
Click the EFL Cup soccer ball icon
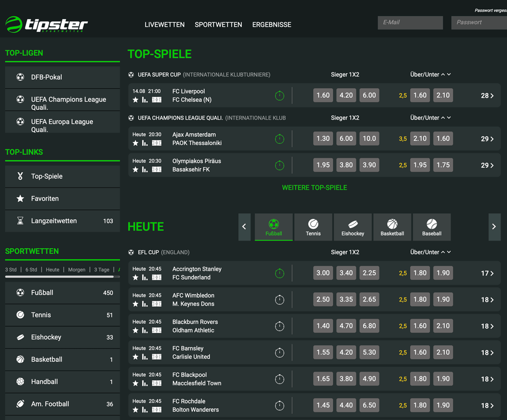pos(131,252)
